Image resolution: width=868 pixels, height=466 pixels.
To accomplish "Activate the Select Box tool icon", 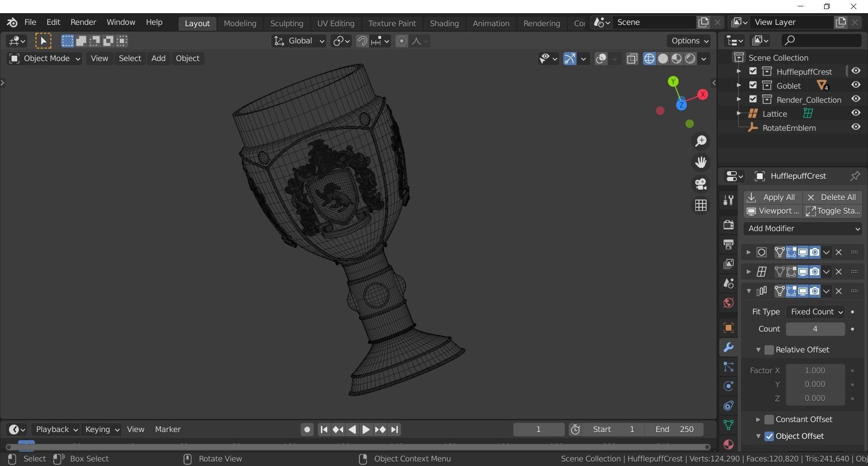I will pyautogui.click(x=43, y=41).
